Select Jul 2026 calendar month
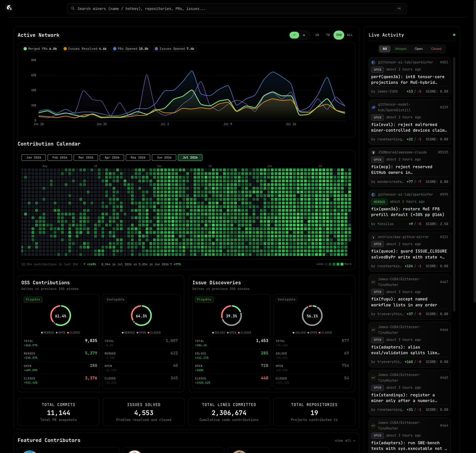Viewport: 476px width, 453px height. (x=190, y=157)
